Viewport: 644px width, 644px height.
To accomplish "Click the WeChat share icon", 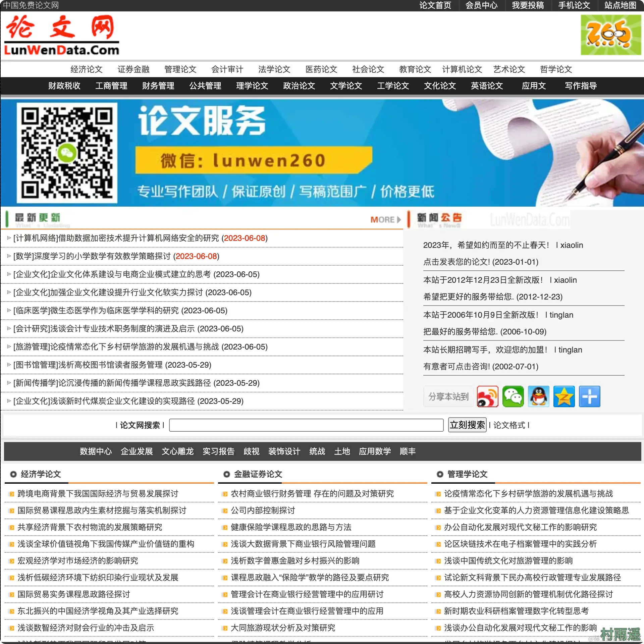I will point(513,396).
